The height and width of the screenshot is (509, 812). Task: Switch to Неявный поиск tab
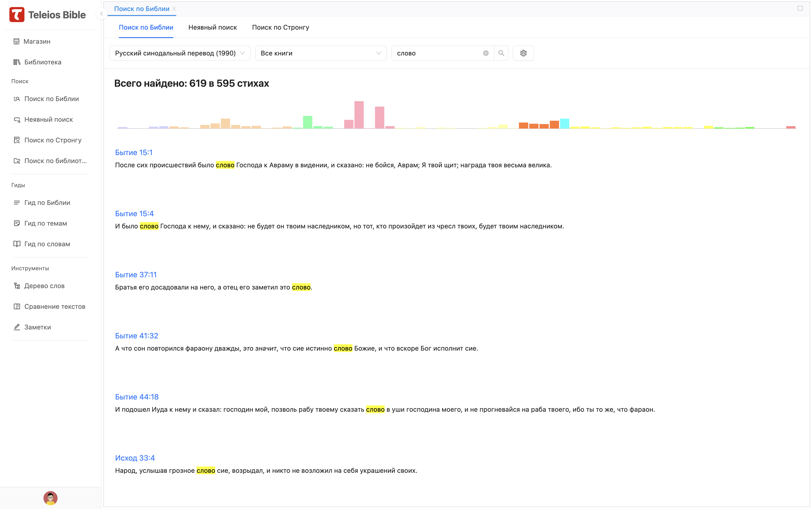click(x=212, y=27)
